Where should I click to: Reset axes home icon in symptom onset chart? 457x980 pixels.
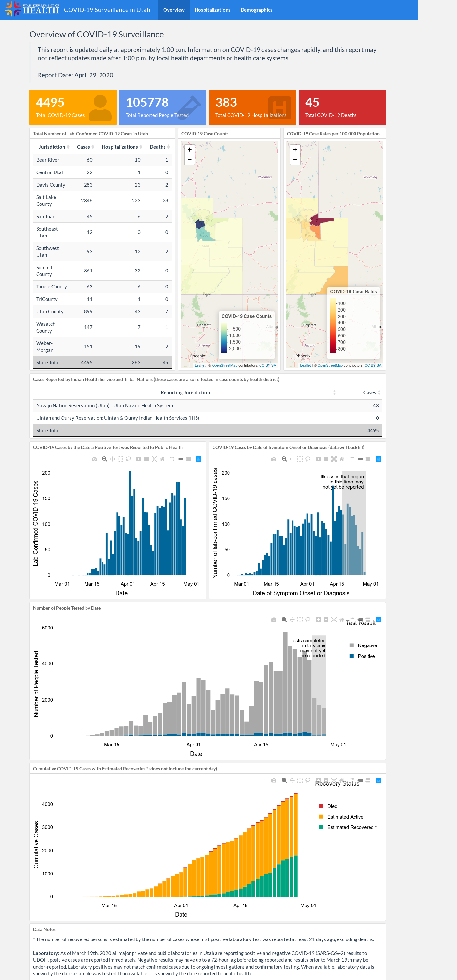tap(342, 459)
